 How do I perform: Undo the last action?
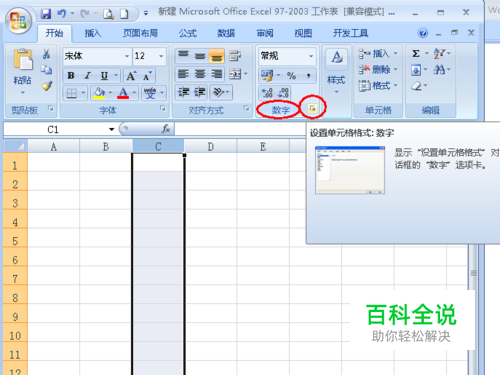[61, 14]
